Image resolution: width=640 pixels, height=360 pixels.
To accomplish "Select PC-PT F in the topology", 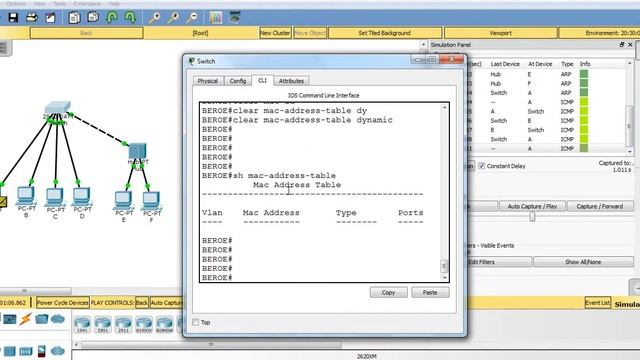I will tap(151, 200).
